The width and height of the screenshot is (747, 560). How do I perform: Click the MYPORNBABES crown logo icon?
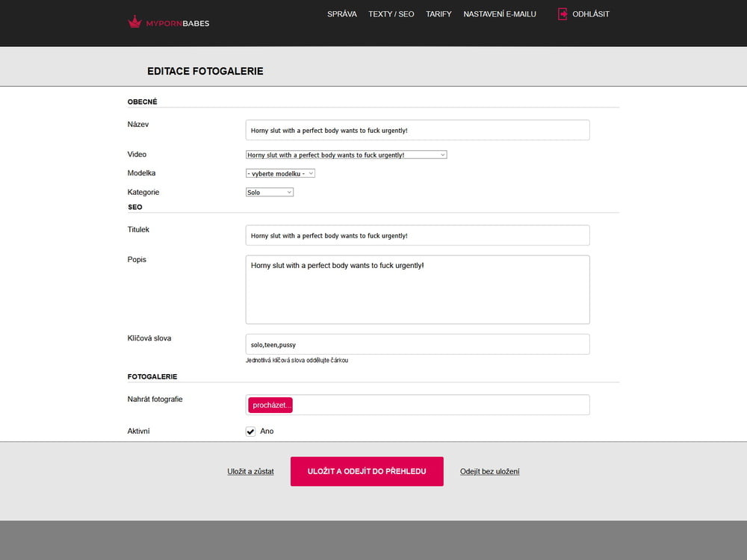click(135, 22)
